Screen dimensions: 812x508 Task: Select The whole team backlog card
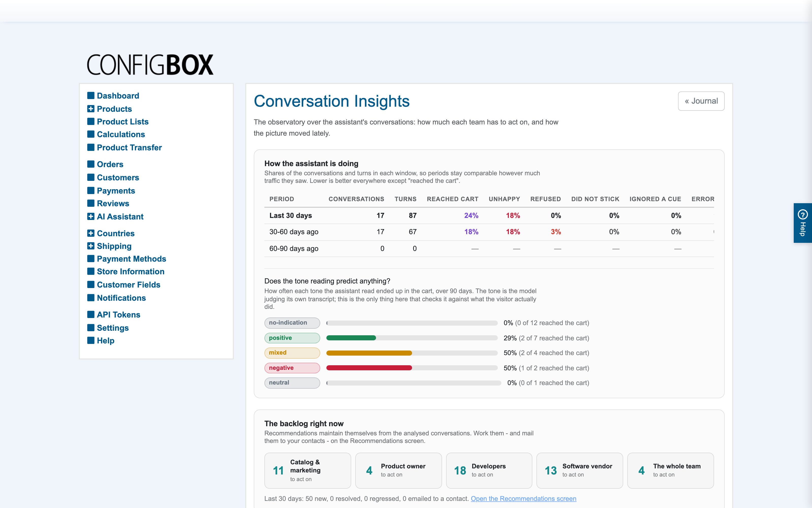click(x=670, y=470)
